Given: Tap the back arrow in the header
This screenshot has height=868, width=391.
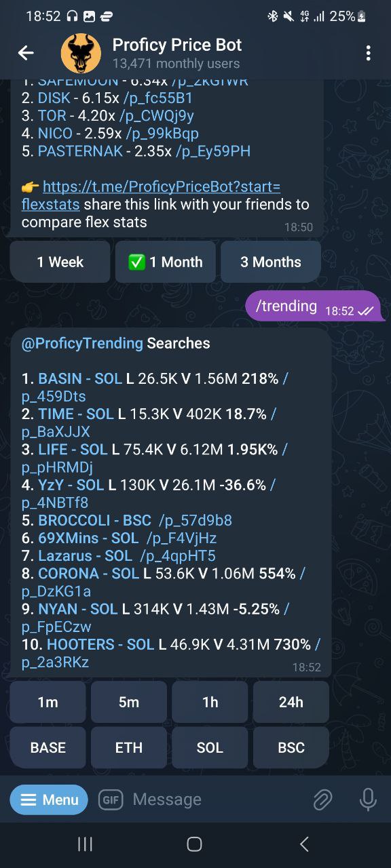Looking at the screenshot, I should 26,53.
